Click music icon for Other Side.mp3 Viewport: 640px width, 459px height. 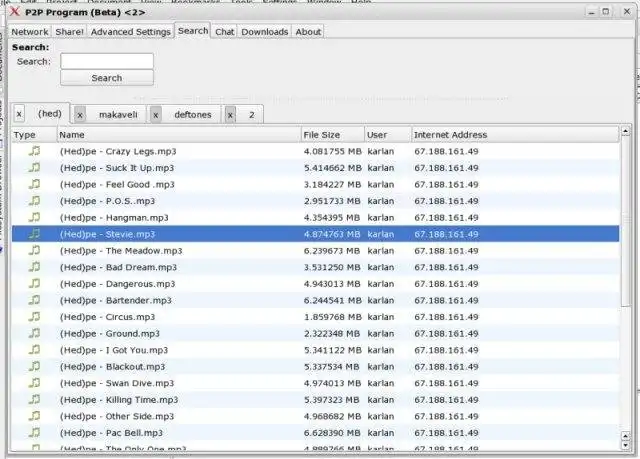point(34,416)
